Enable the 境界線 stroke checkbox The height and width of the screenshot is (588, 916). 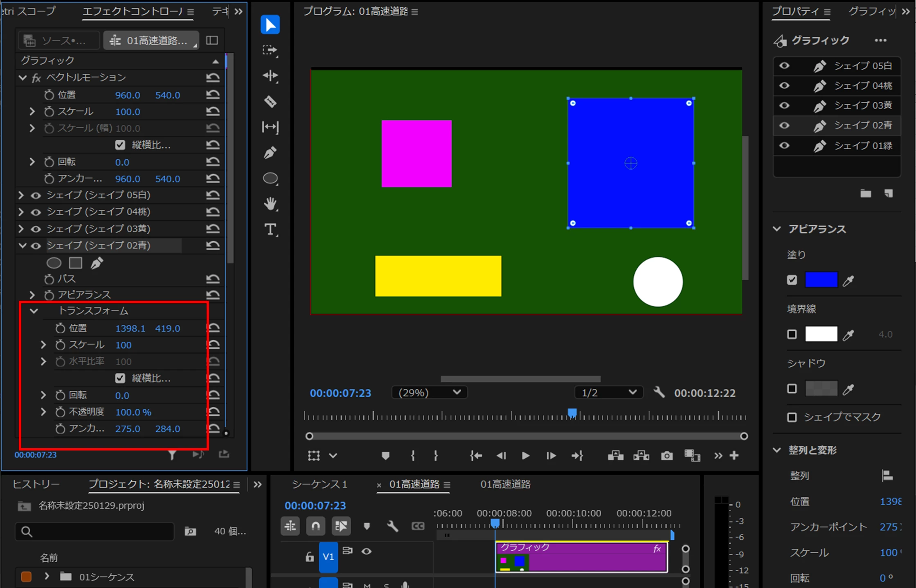(x=792, y=334)
